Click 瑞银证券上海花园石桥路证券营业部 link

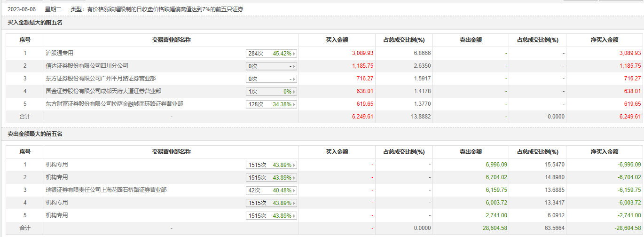point(106,190)
